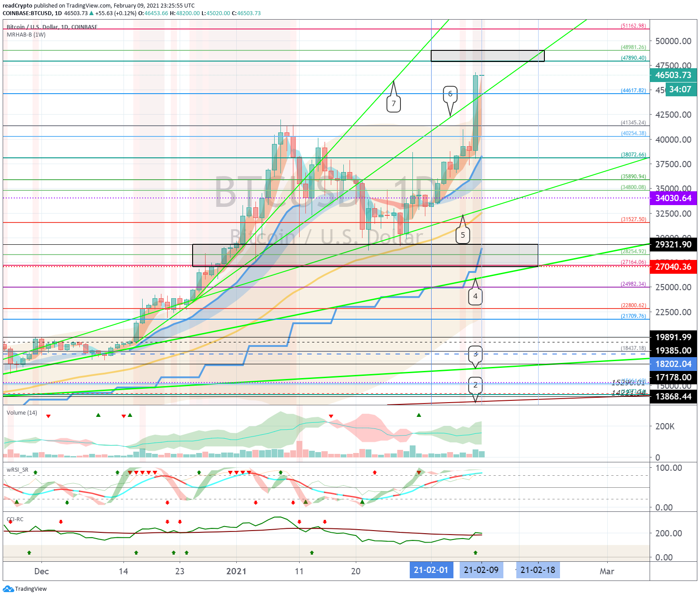Click the (27164.06) level label

(633, 262)
